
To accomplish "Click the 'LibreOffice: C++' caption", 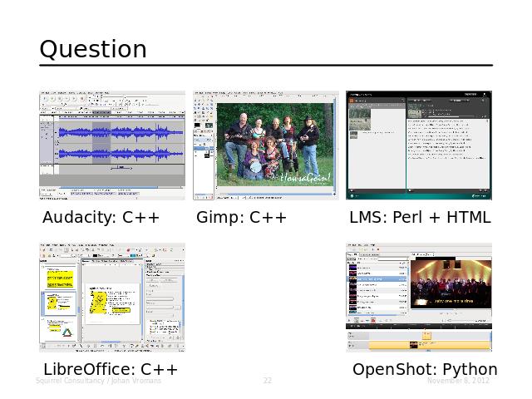I will point(111,369).
